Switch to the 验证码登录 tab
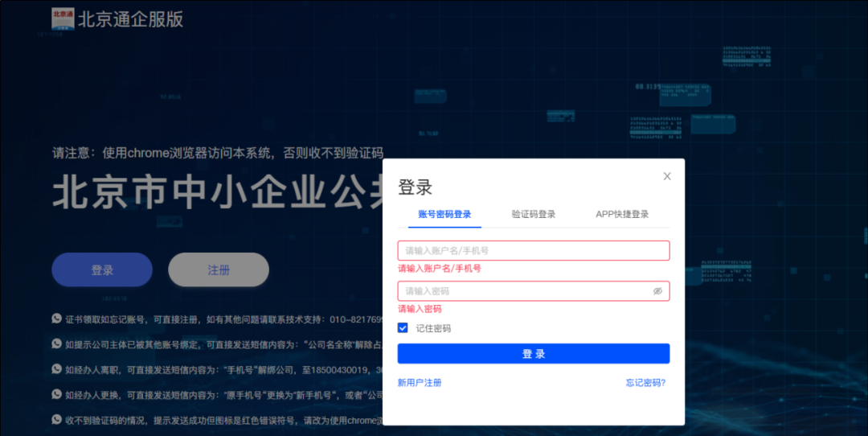This screenshot has width=868, height=436. [534, 215]
